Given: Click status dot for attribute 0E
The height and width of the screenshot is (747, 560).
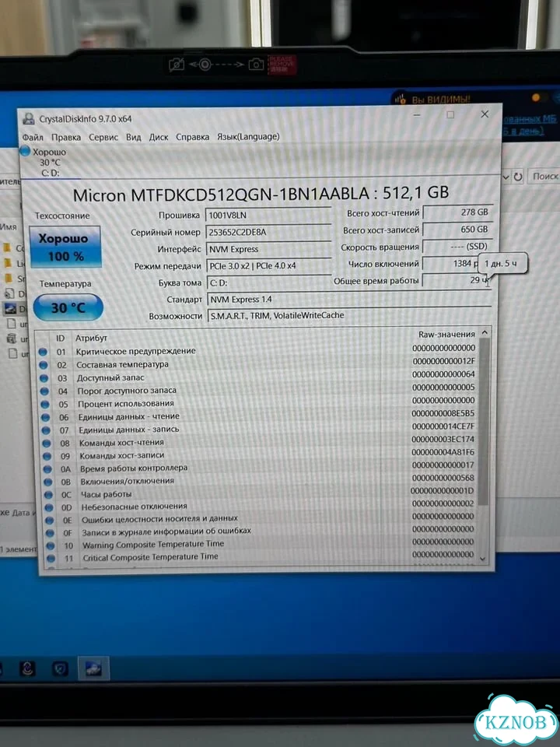Looking at the screenshot, I should click(49, 521).
